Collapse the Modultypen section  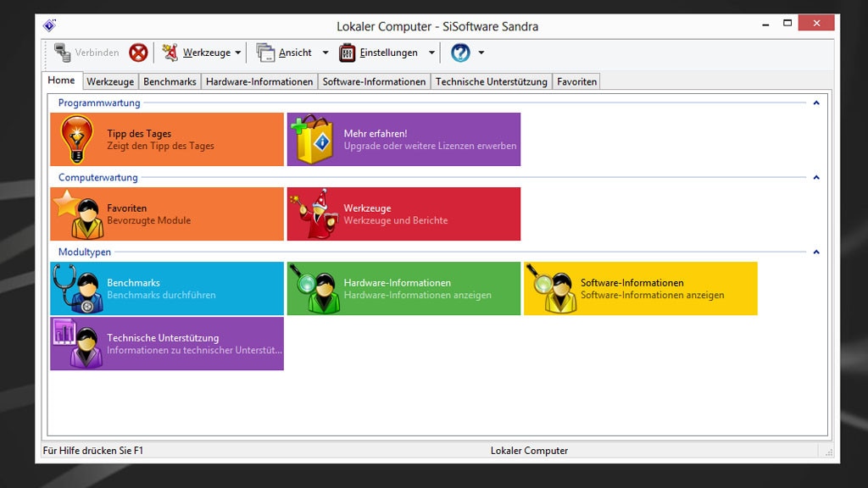816,252
